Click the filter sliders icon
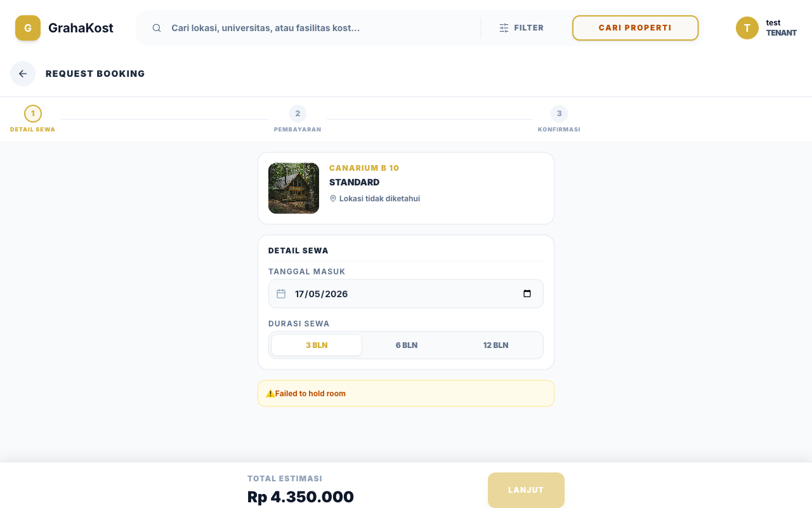 click(504, 28)
